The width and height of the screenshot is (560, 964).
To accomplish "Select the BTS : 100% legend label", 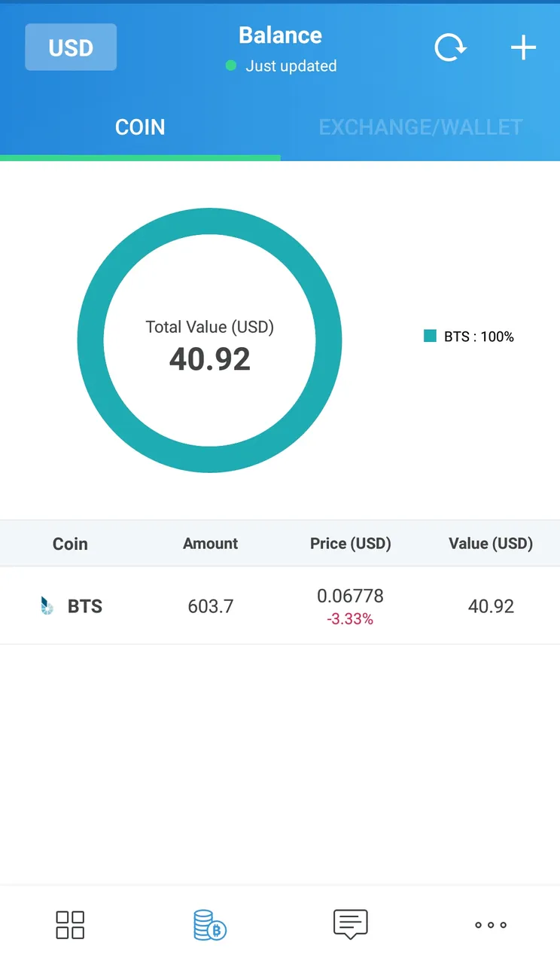I will tap(479, 337).
